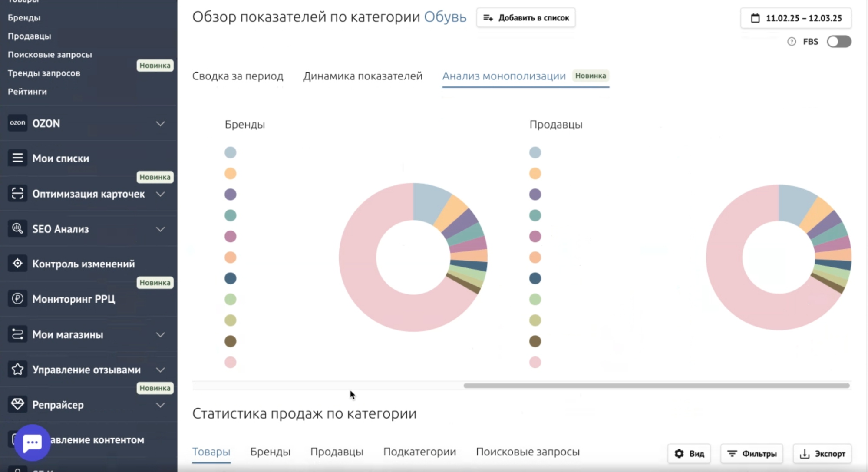Open the Подкатегории tab in sales statistics
The image size is (868, 472).
click(419, 452)
